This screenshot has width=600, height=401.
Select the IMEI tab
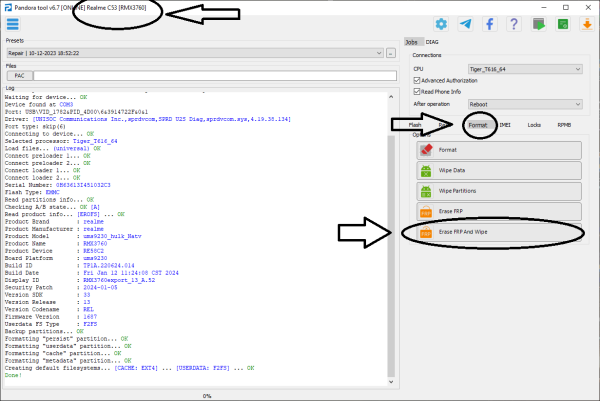pos(505,125)
